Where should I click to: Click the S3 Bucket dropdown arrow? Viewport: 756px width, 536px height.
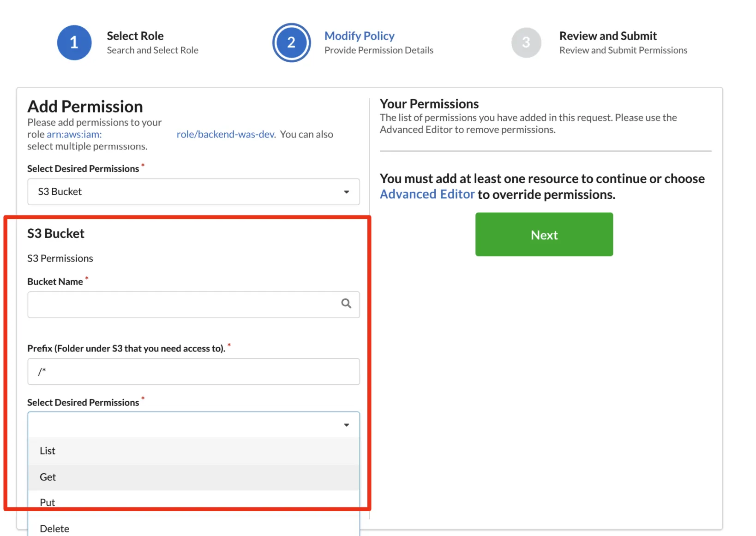point(346,192)
